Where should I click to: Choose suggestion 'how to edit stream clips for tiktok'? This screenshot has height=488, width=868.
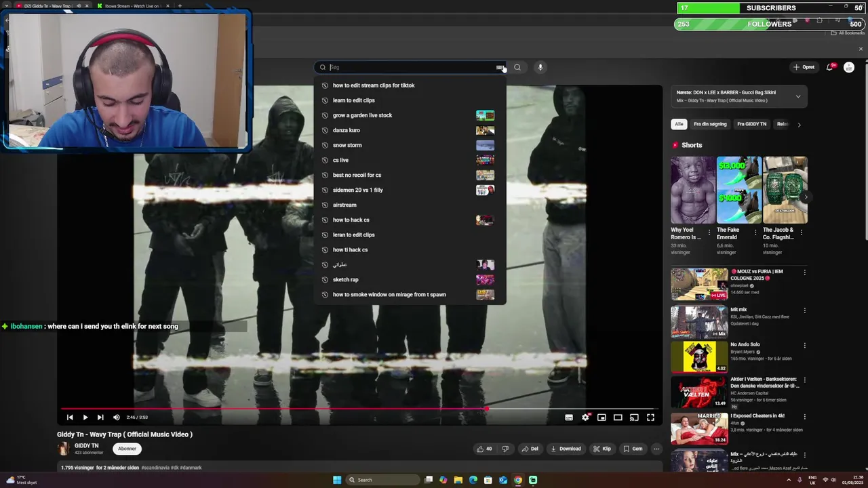[410, 85]
